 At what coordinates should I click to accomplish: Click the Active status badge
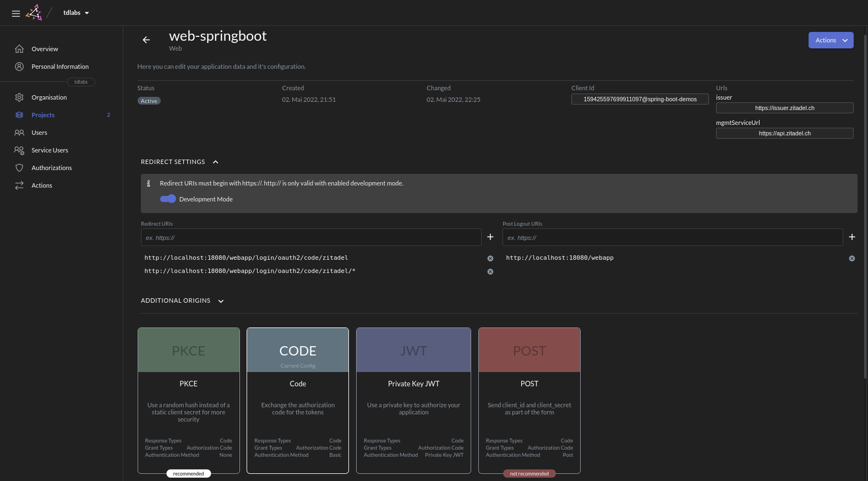(149, 101)
